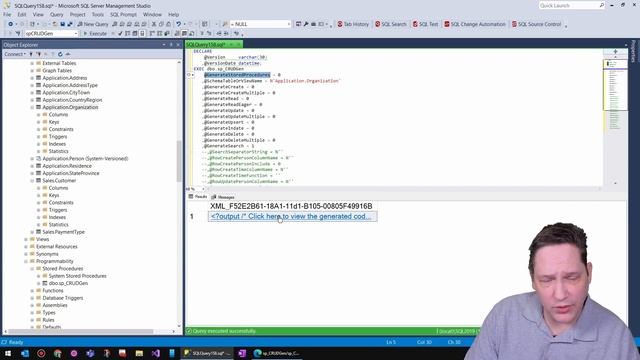This screenshot has width=640, height=360.
Task: Expand the Application.Address table node
Action: tap(32, 78)
